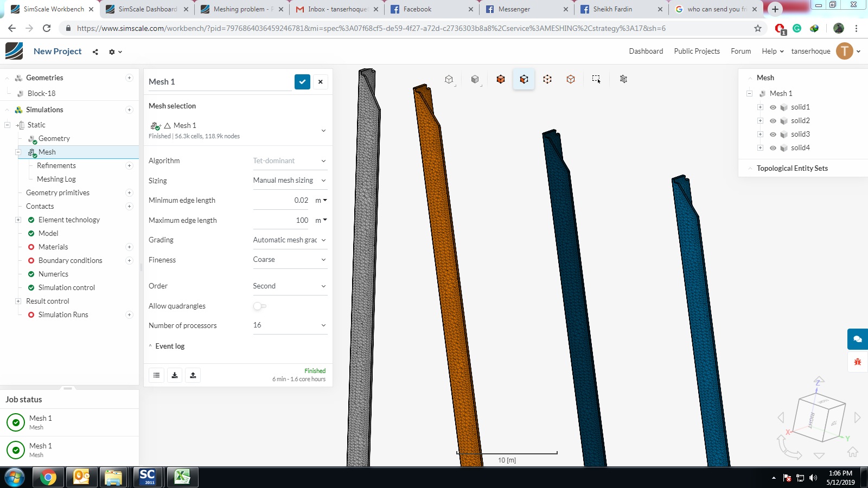Open the Sizing dropdown
The height and width of the screenshot is (488, 868).
click(x=290, y=181)
